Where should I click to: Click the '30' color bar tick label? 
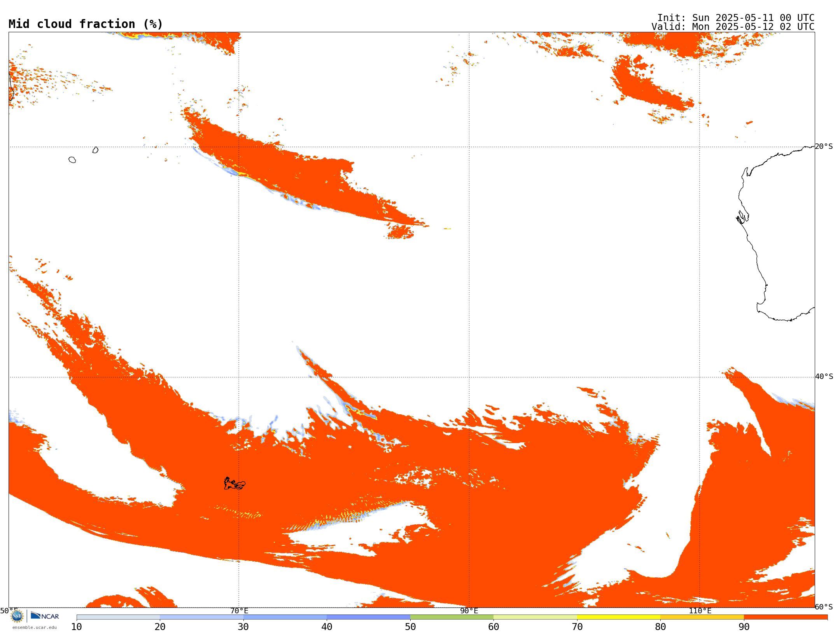(x=243, y=627)
